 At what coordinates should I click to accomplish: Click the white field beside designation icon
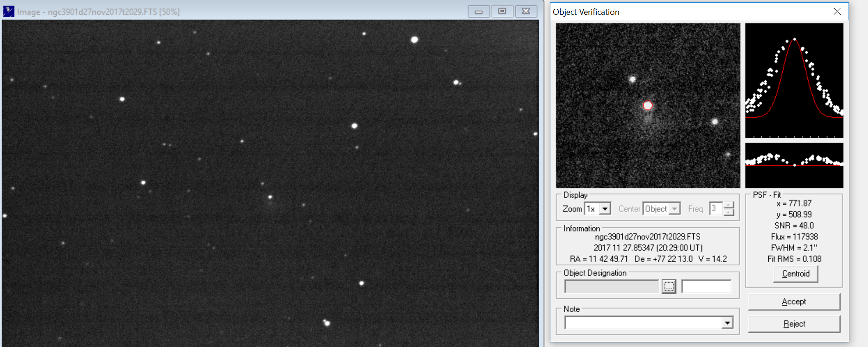point(706,287)
